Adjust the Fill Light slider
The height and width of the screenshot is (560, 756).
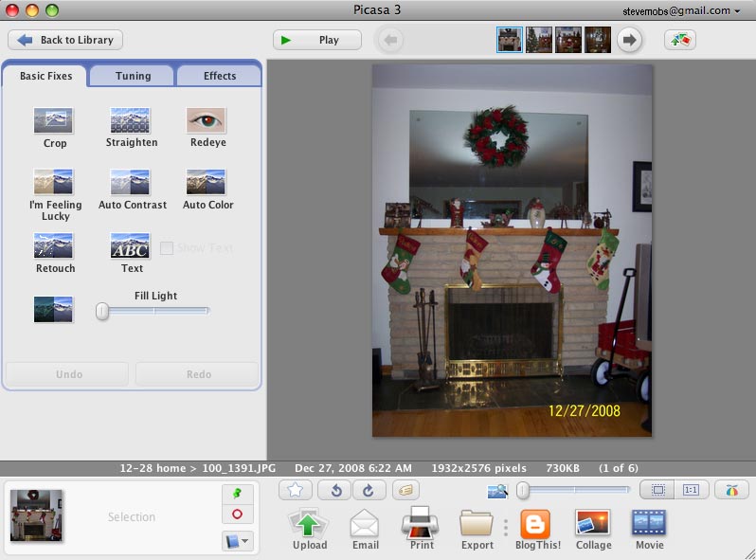coord(153,311)
